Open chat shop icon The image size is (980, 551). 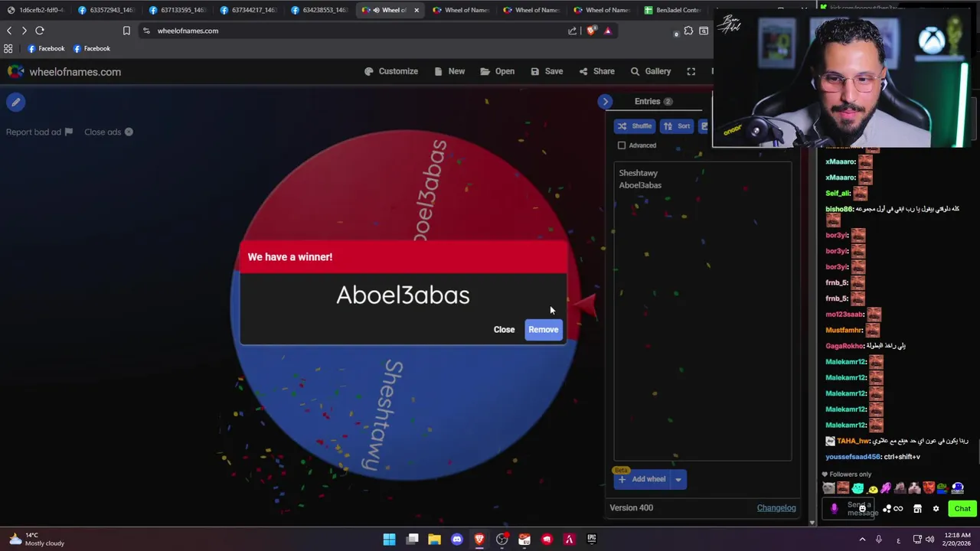pos(917,508)
